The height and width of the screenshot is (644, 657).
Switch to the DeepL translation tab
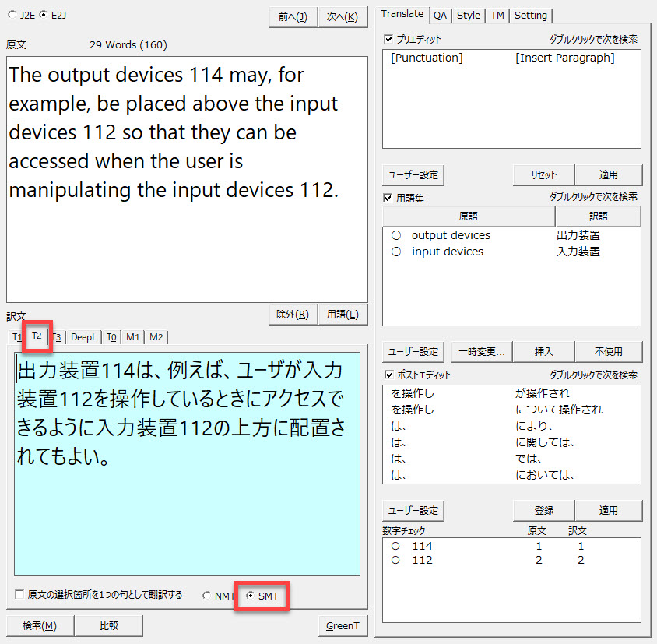[x=83, y=337]
